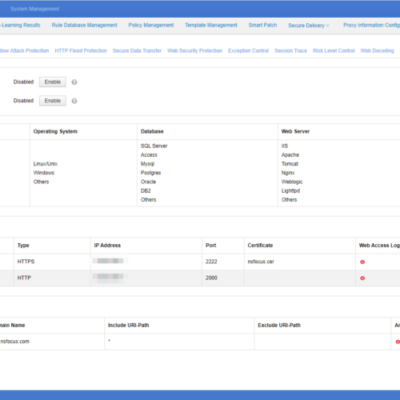This screenshot has height=400, width=400.
Task: Click the red Web Access Log icon for HTTP row
Action: tap(362, 278)
